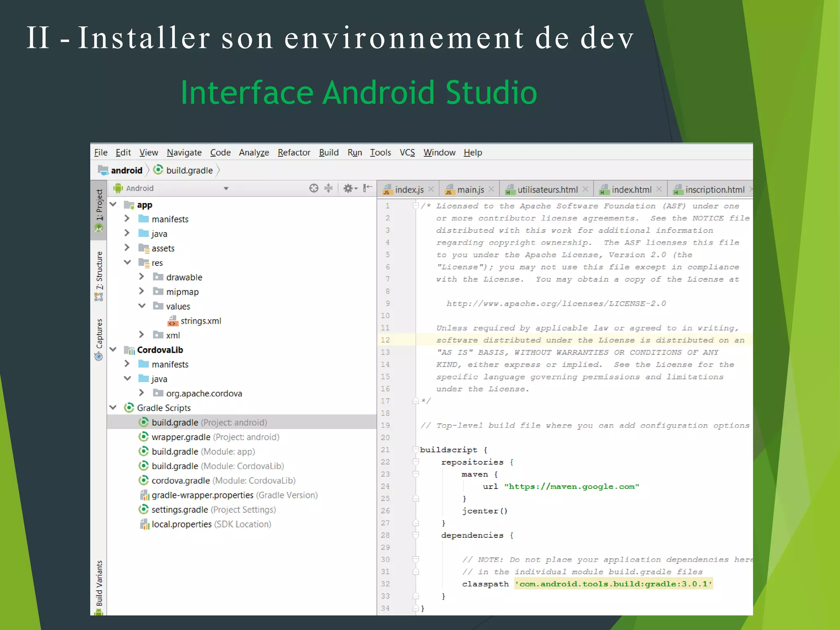840x630 pixels.
Task: Switch to the utilisateurs.html tab
Action: pos(547,189)
